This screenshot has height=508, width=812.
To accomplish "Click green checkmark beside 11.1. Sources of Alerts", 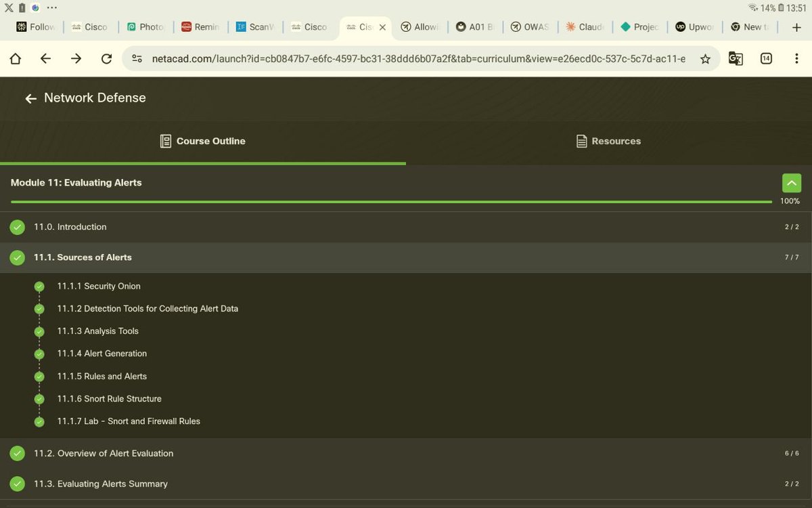I will point(18,257).
